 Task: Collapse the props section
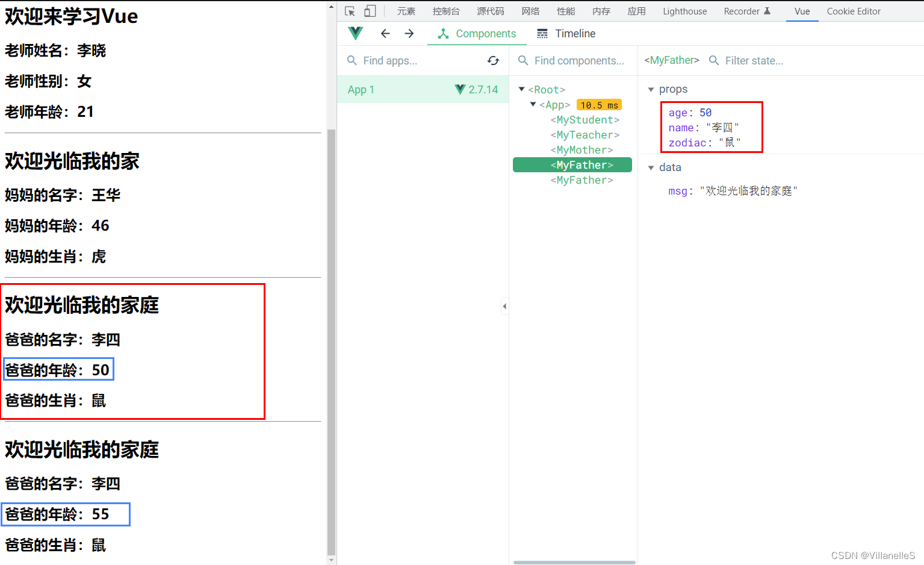point(651,89)
